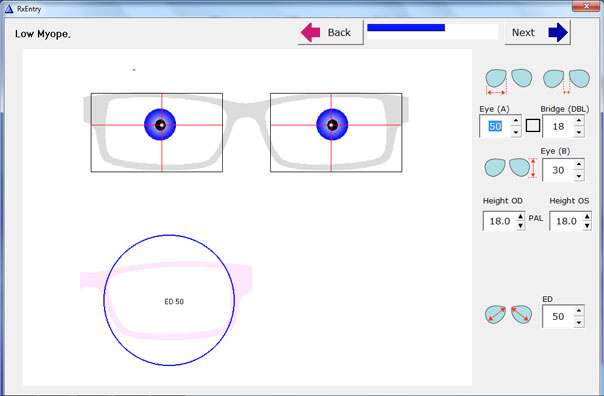Click the PAL label

tap(535, 218)
